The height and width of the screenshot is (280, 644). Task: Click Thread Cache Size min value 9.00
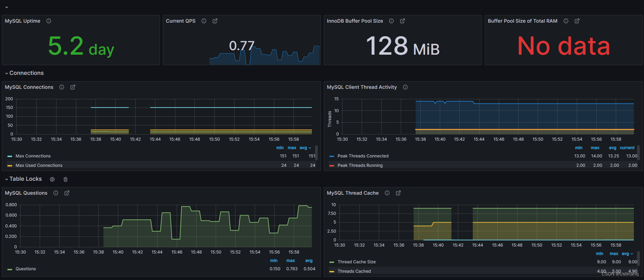click(601, 262)
